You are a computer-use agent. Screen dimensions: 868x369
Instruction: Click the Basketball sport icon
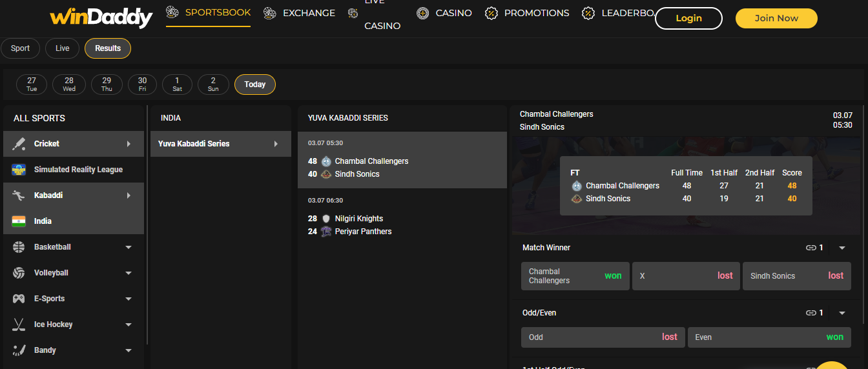pos(19,247)
